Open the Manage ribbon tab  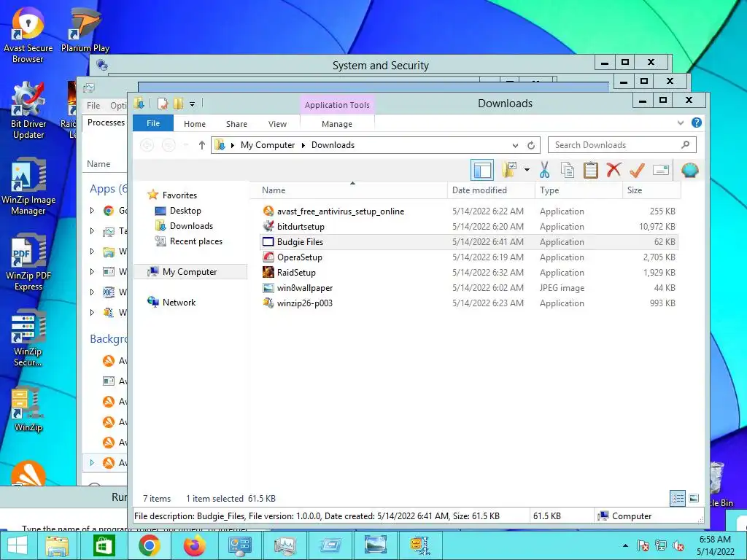pyautogui.click(x=337, y=124)
